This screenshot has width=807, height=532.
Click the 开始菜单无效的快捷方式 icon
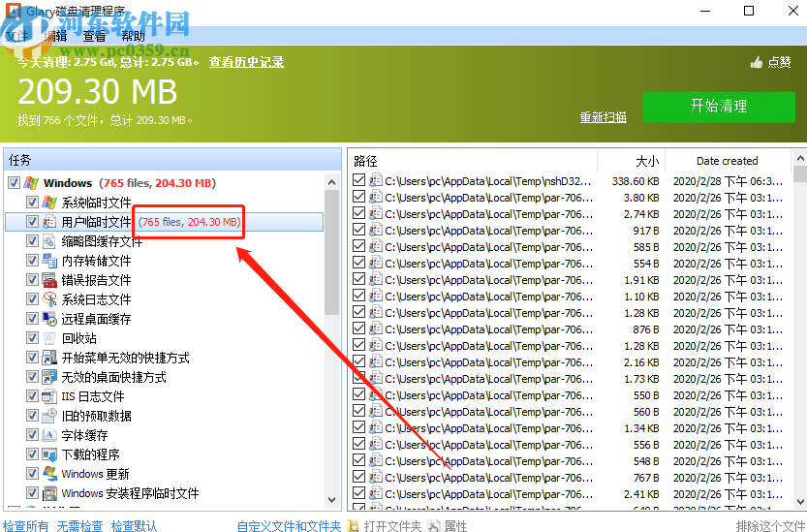point(49,358)
